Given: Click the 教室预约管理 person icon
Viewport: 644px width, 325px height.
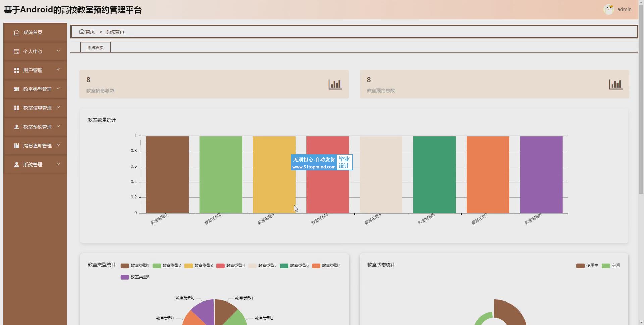Looking at the screenshot, I should pyautogui.click(x=17, y=127).
